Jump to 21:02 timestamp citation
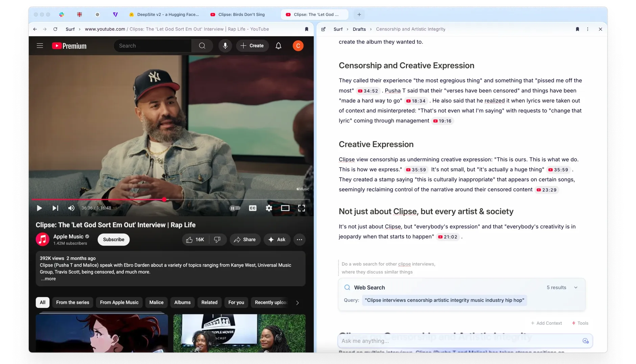Viewport: 636px width, 364px height. (448, 237)
